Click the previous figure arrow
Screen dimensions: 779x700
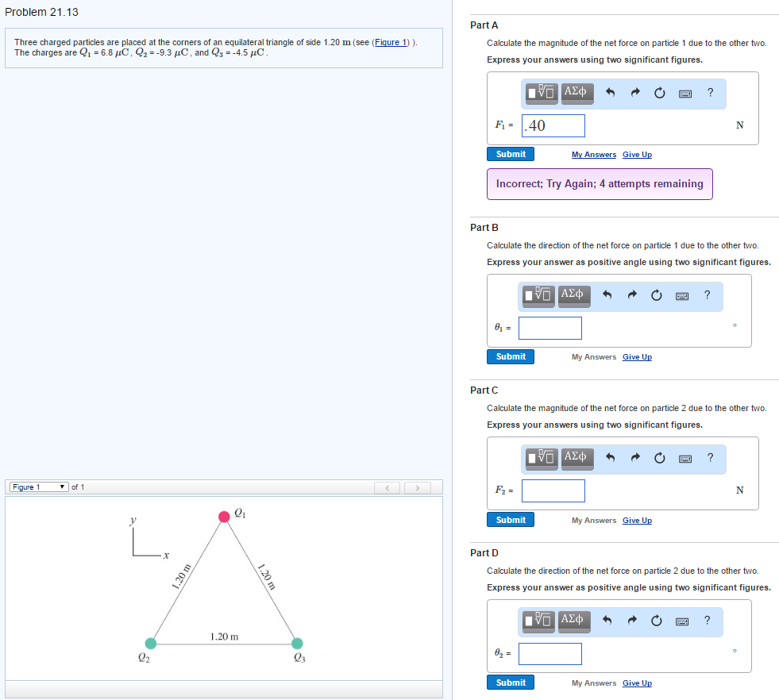(387, 487)
